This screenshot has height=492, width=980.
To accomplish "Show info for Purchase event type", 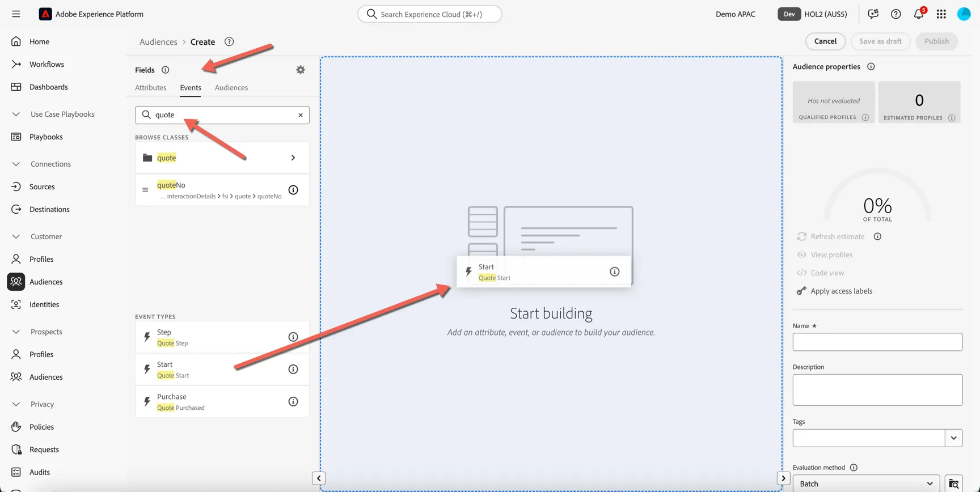I will 293,402.
